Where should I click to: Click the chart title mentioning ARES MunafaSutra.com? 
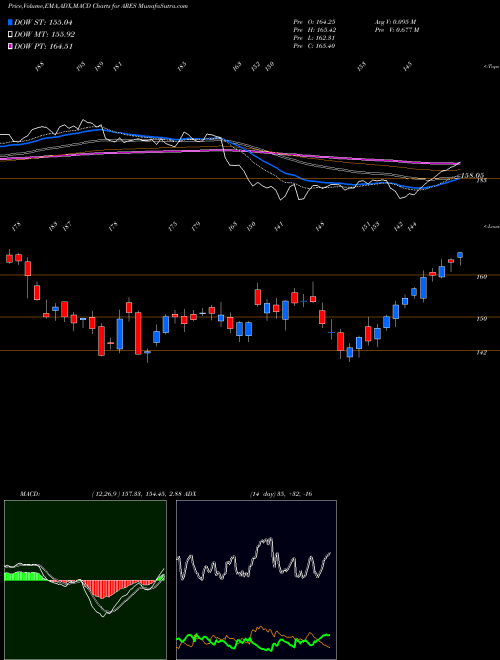(x=98, y=6)
